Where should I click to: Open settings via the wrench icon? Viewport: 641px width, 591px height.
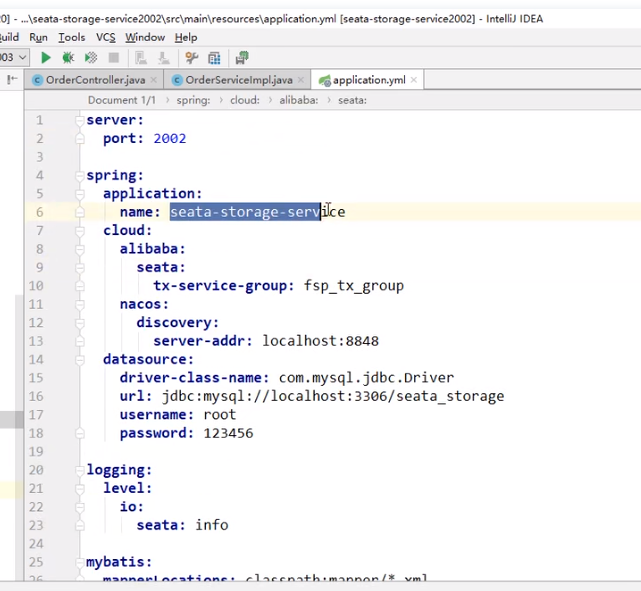click(191, 58)
